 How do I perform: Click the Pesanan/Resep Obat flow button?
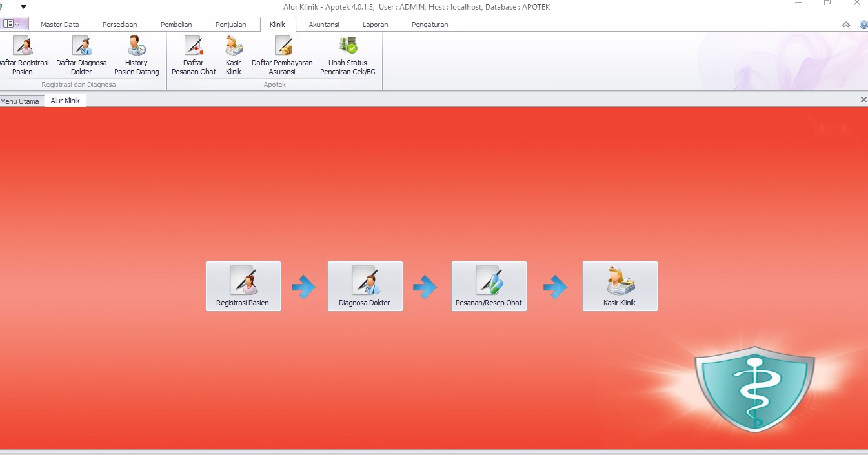pos(489,287)
